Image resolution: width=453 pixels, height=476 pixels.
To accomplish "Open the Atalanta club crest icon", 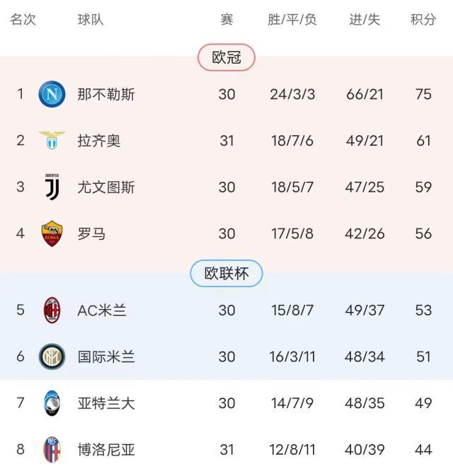I will [52, 403].
